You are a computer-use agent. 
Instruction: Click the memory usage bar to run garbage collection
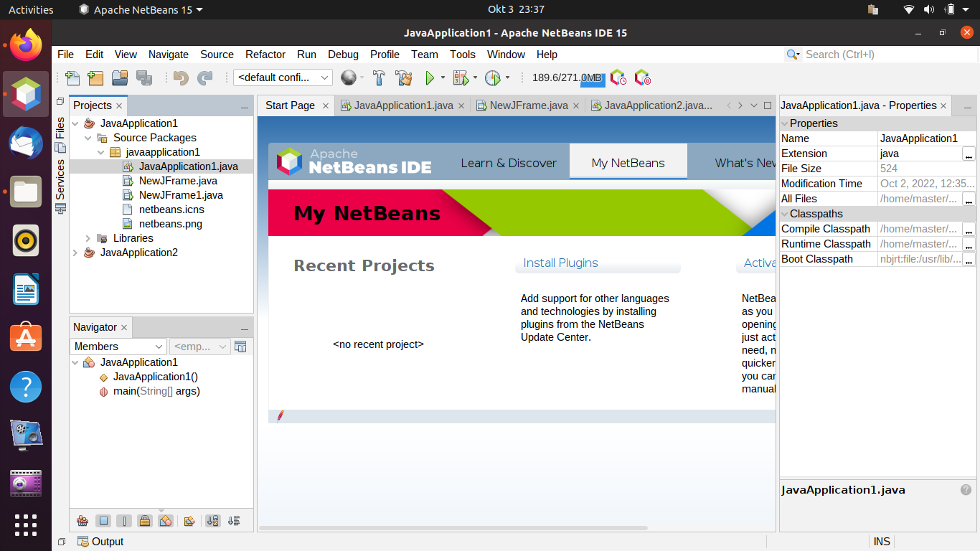click(568, 77)
